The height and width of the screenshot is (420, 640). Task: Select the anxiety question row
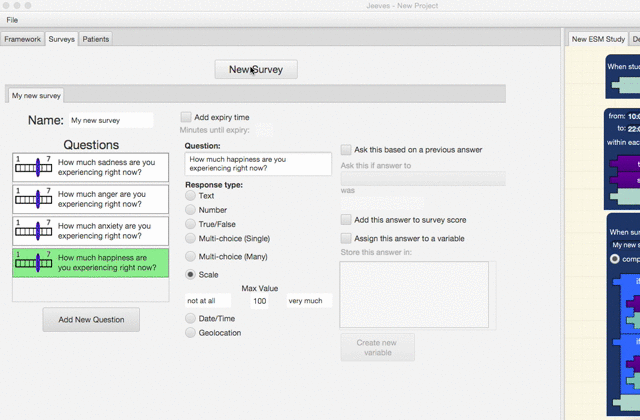[x=91, y=231]
